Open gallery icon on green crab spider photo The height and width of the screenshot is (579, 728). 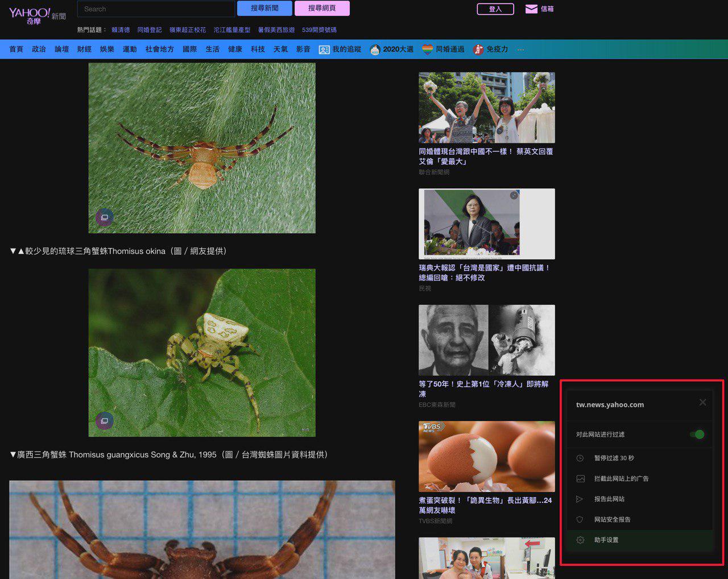click(104, 421)
